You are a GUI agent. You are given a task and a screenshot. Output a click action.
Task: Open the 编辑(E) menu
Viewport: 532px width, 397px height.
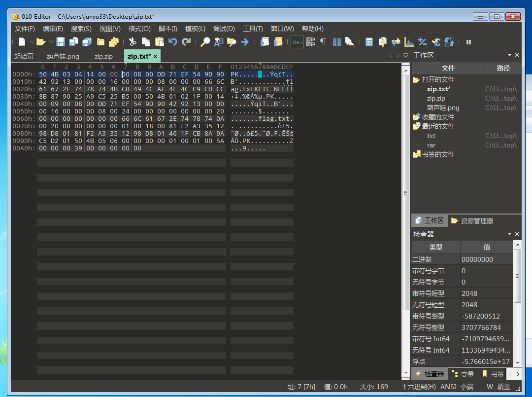point(53,29)
